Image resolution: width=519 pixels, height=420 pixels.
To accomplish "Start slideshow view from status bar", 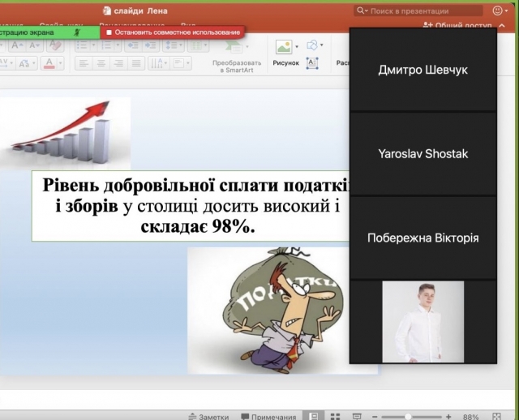I will point(357,416).
